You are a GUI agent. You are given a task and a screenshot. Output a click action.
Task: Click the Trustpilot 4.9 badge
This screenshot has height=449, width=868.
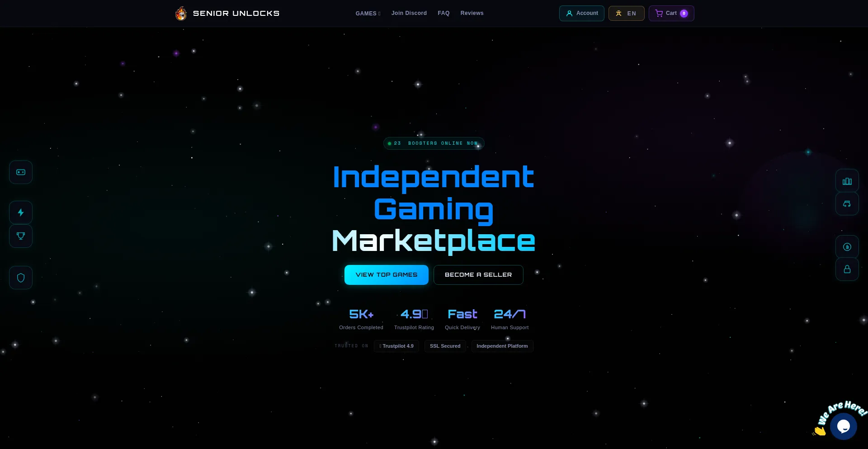(396, 346)
